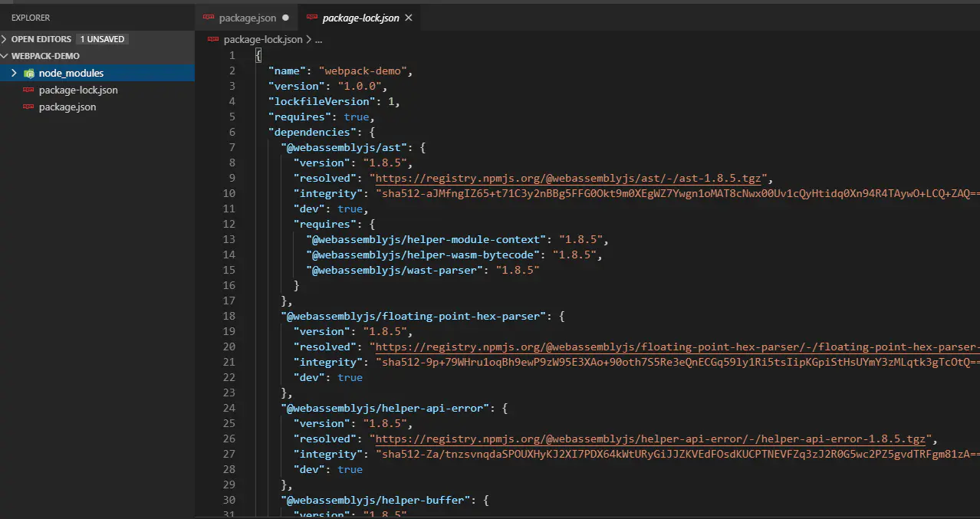Click package-lock.json in the breadcrumb
The image size is (980, 519).
pos(263,39)
